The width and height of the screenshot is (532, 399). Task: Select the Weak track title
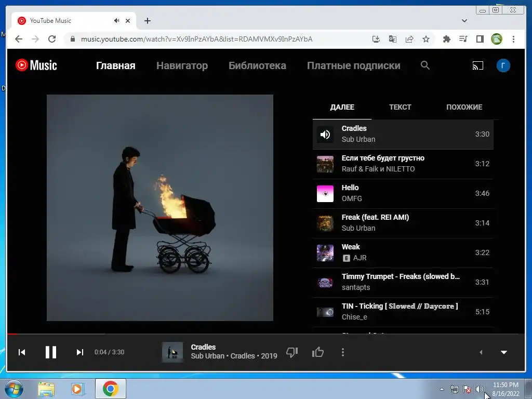tap(351, 247)
